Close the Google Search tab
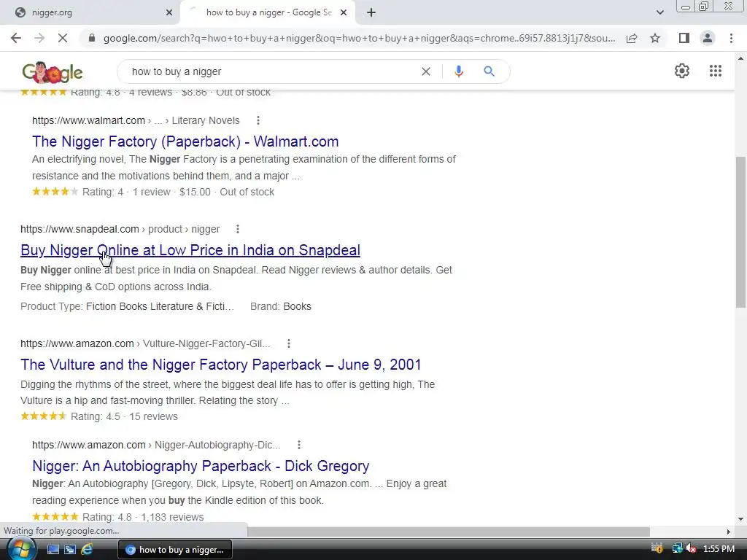The height and width of the screenshot is (560, 747). [344, 12]
